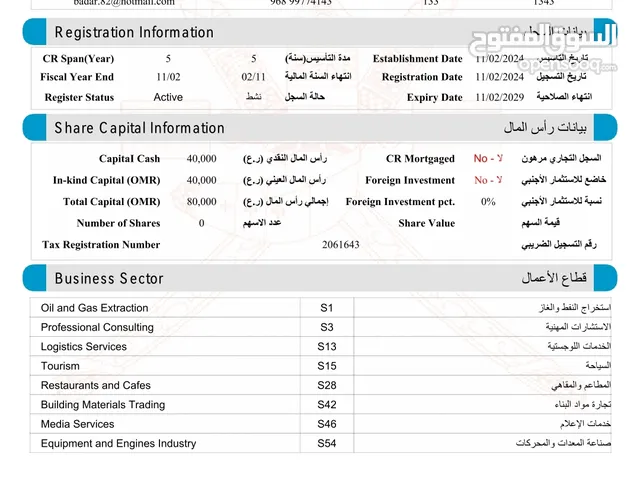This screenshot has height=480, width=640.
Task: Click the "Registration Information" section heading
Action: [x=134, y=32]
